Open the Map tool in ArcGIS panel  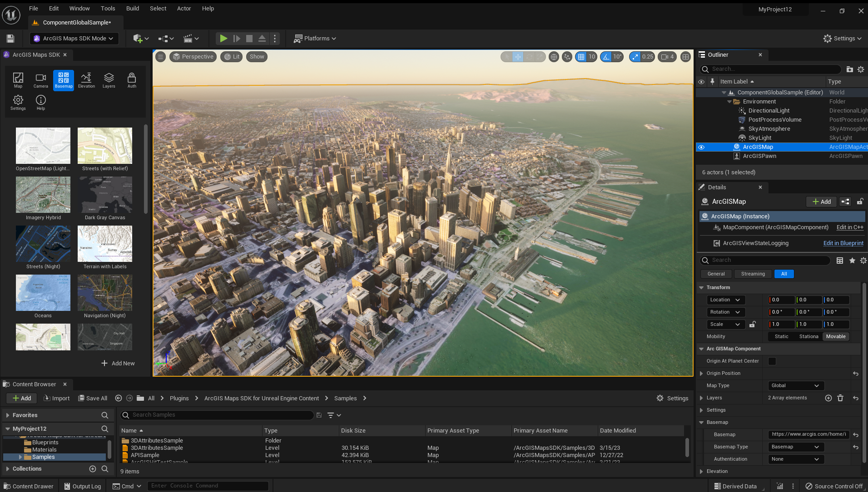pyautogui.click(x=18, y=80)
